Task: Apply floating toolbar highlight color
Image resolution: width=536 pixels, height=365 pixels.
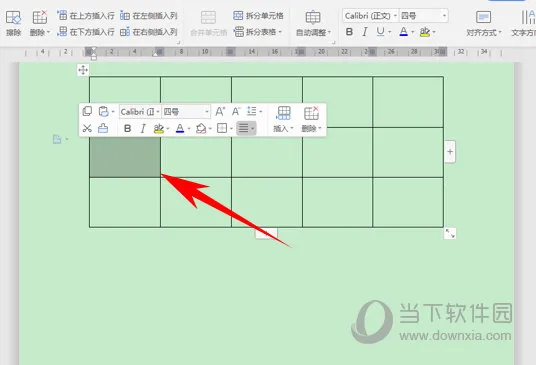Action: point(159,129)
